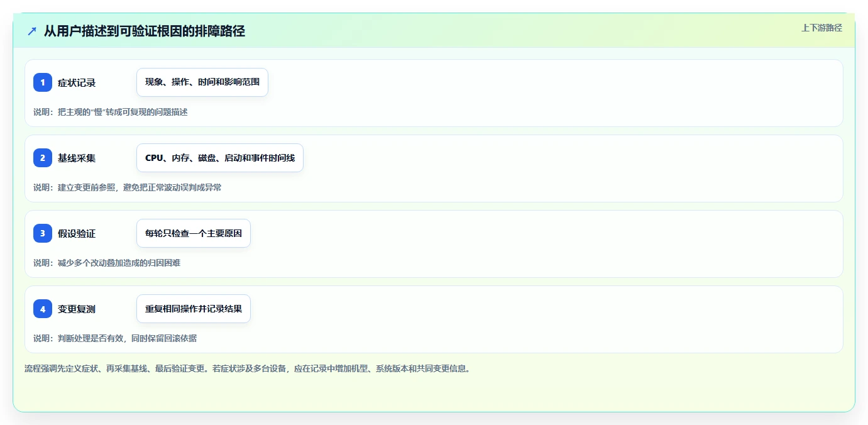Click the 变更复测 step title
This screenshot has width=868, height=425.
tap(77, 309)
